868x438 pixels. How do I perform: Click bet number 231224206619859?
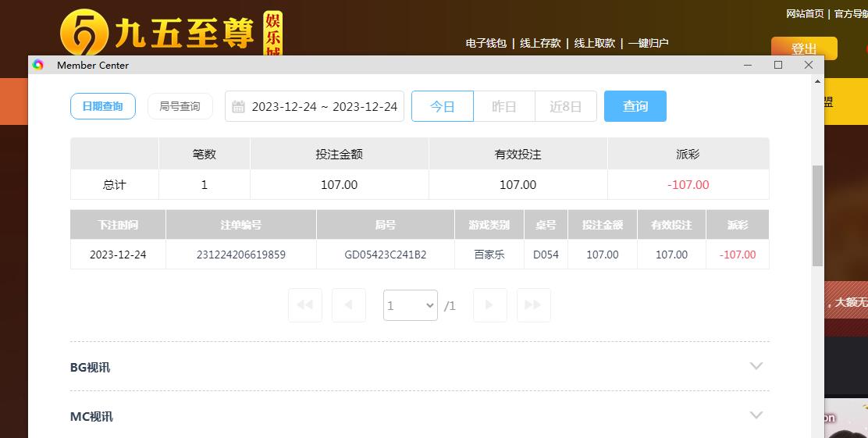pyautogui.click(x=240, y=255)
